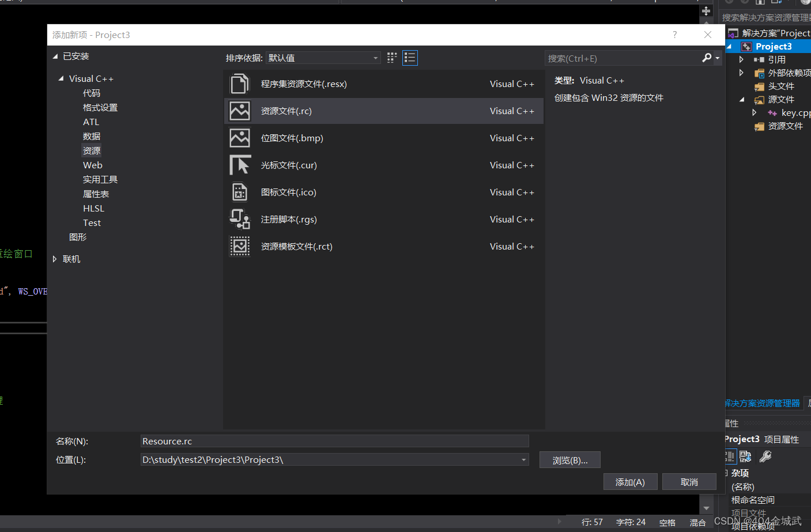Switch to list details view
811x532 pixels.
[410, 58]
